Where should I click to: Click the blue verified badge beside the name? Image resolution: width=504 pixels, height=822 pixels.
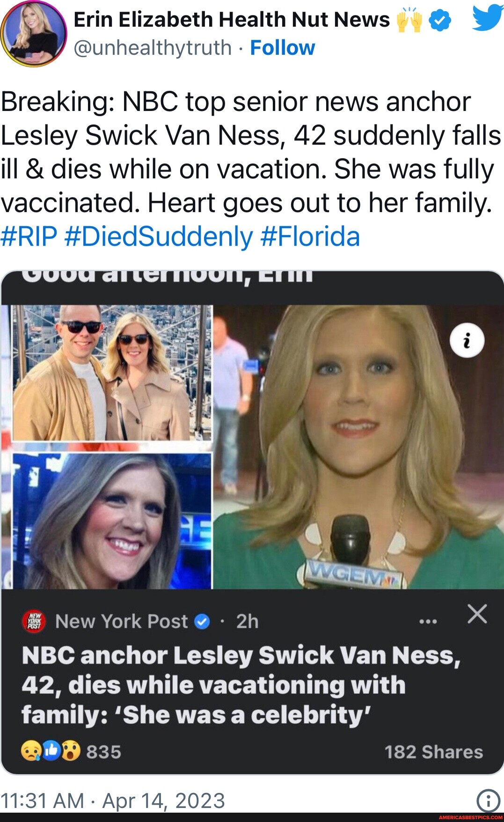[440, 20]
